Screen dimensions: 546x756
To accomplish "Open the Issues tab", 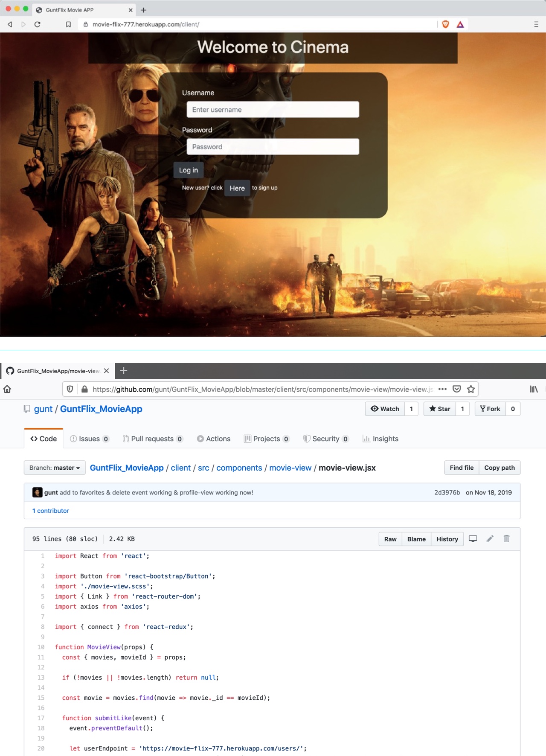I will coord(90,439).
